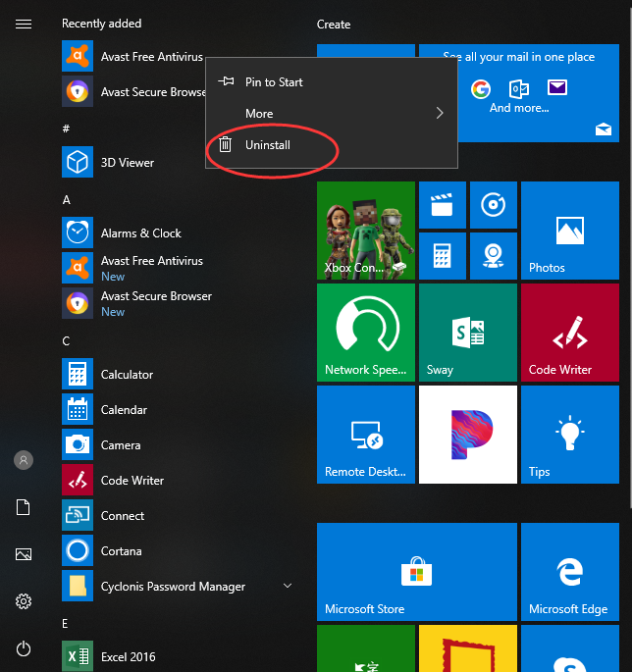The width and height of the screenshot is (632, 672).
Task: Open Settings gear icon
Action: (x=24, y=601)
